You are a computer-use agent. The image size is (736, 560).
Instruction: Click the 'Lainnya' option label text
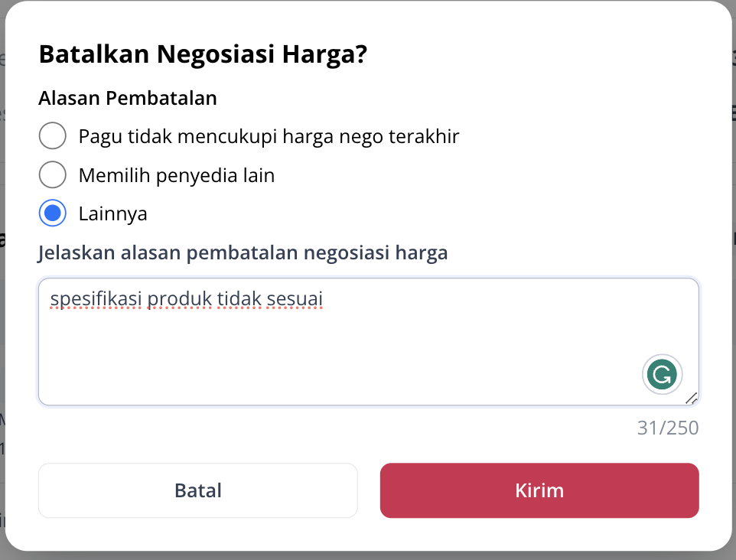[x=112, y=214]
